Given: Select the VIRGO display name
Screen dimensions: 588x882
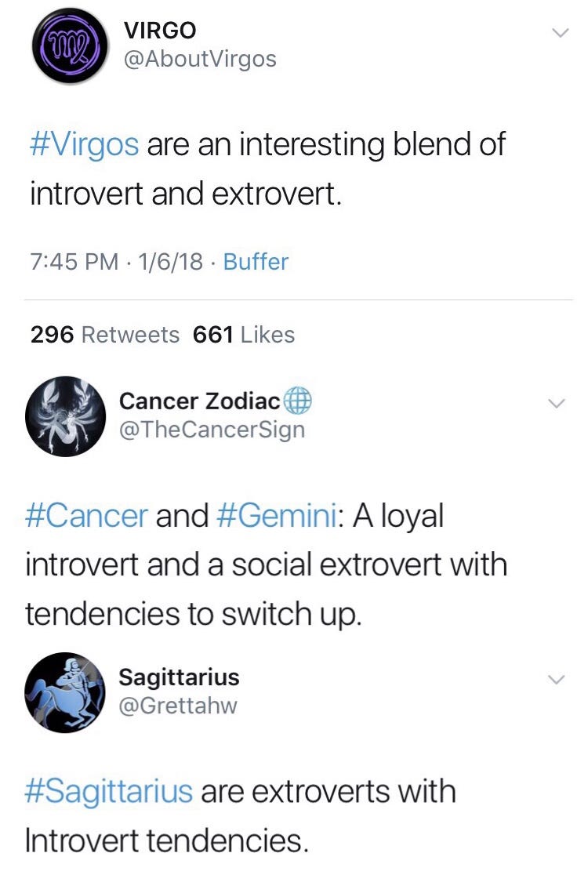Looking at the screenshot, I should coord(160,31).
